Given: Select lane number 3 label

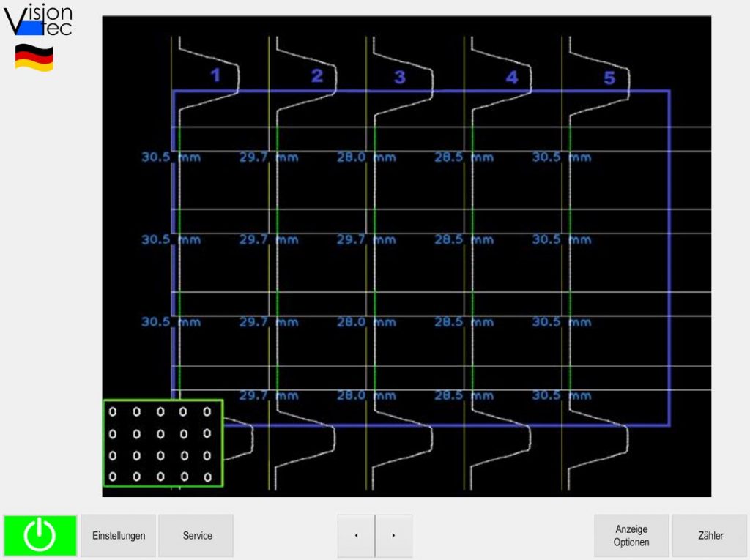Looking at the screenshot, I should point(399,78).
